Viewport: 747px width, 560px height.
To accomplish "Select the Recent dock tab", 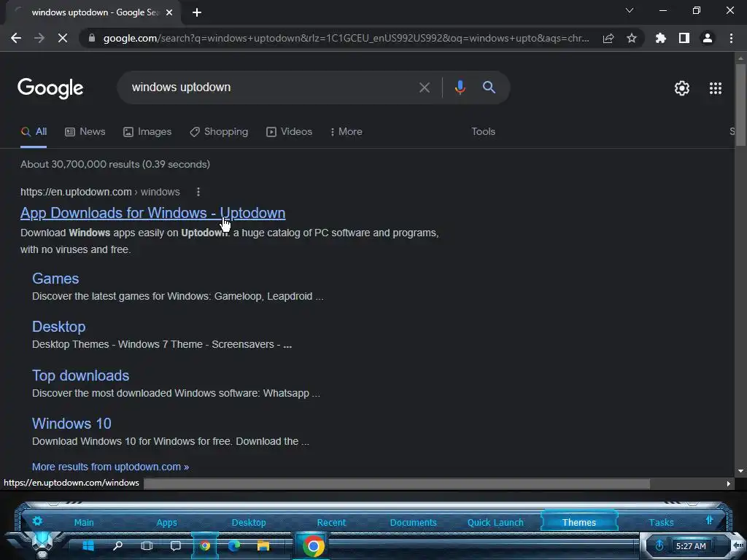I will (332, 522).
